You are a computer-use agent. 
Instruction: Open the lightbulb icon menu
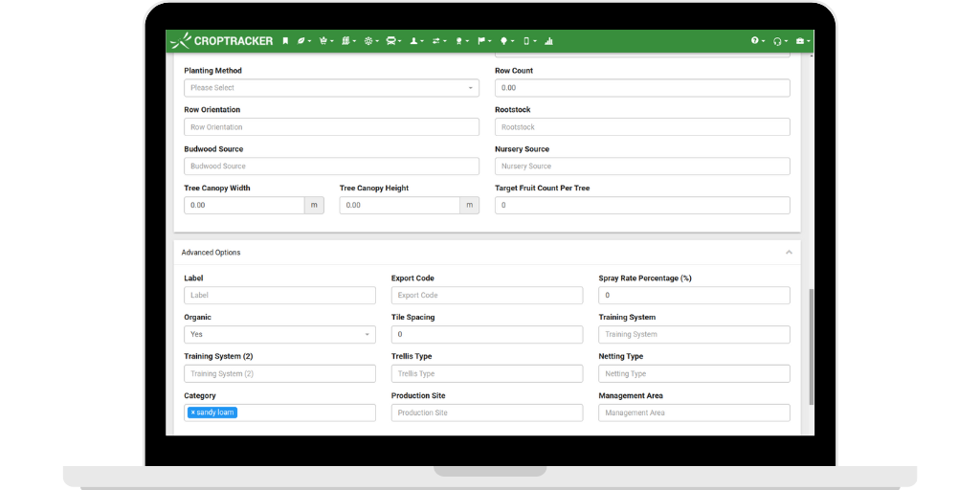(504, 41)
